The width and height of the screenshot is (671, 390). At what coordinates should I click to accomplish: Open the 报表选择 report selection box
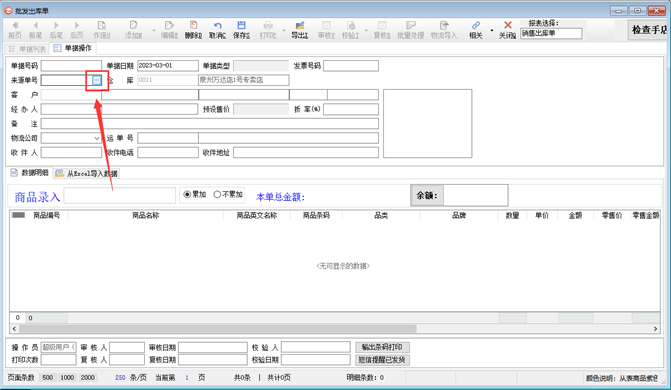(x=551, y=33)
